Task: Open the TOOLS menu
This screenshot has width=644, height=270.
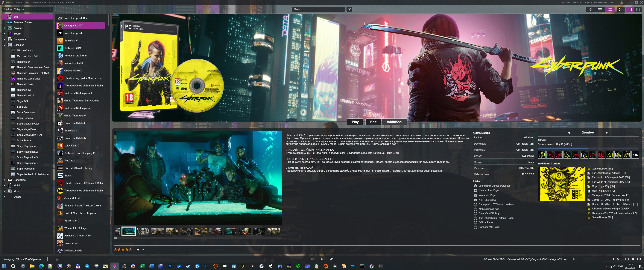Action: (19, 2)
